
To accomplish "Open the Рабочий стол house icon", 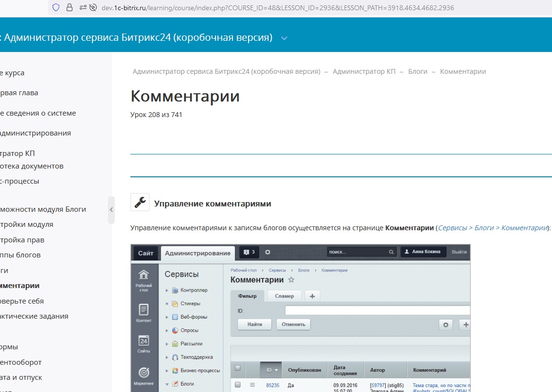I will pos(143,281).
